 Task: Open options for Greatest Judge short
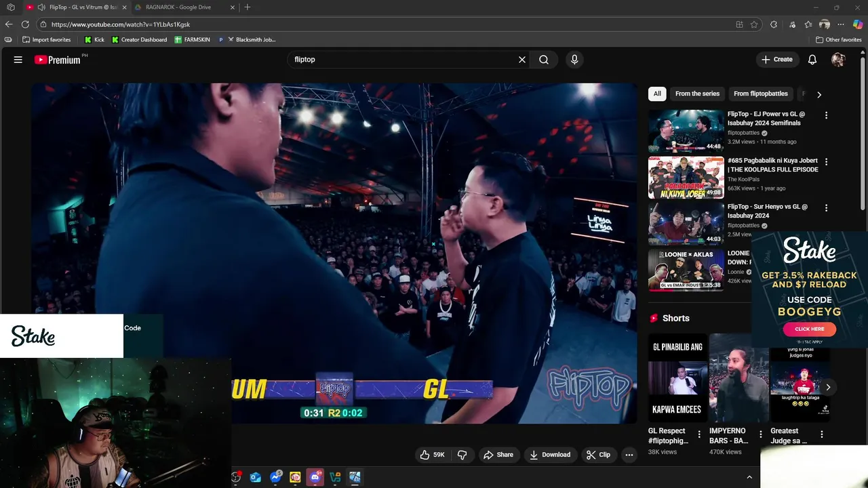coord(821,434)
